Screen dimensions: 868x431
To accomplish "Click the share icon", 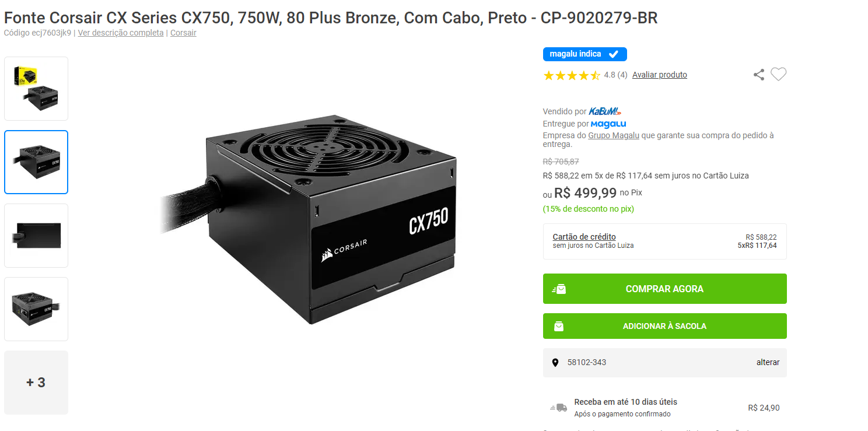I will coord(758,75).
